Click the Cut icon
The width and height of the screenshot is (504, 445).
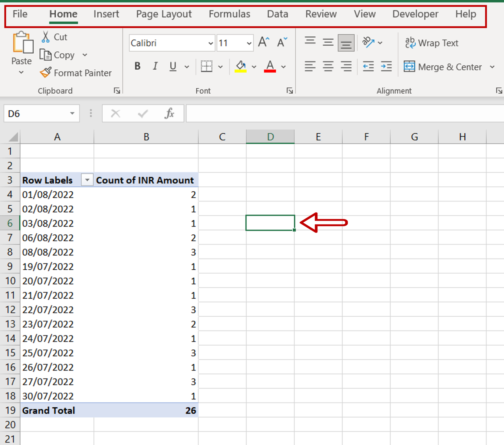[46, 36]
